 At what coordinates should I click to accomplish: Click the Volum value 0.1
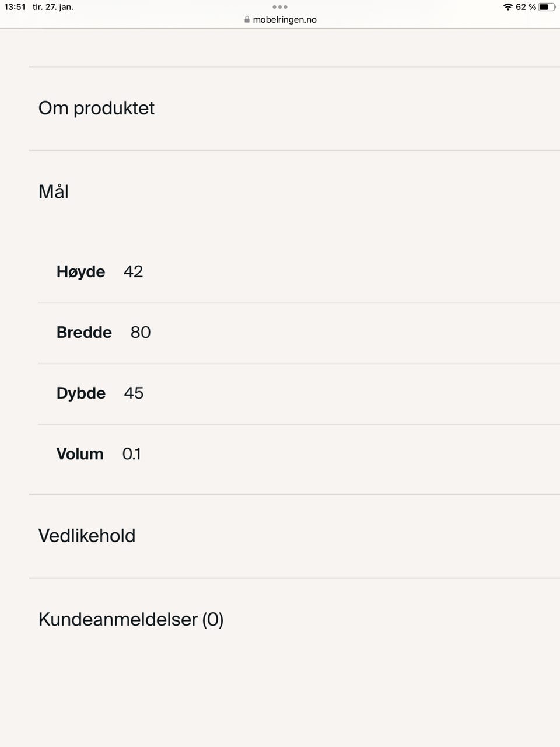pyautogui.click(x=132, y=453)
